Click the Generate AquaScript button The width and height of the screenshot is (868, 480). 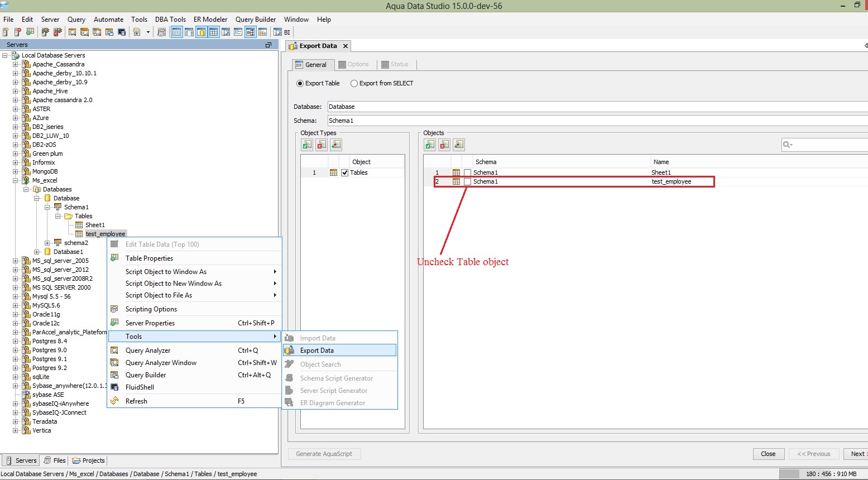(324, 454)
